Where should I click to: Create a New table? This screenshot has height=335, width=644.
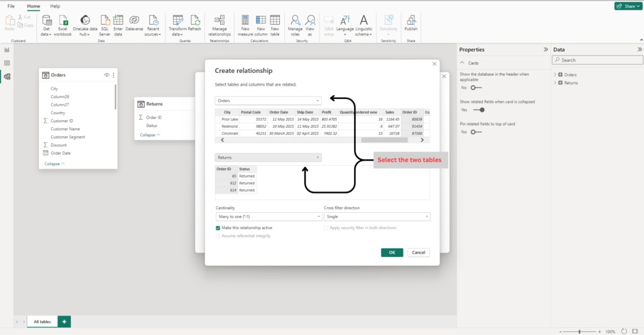(275, 25)
